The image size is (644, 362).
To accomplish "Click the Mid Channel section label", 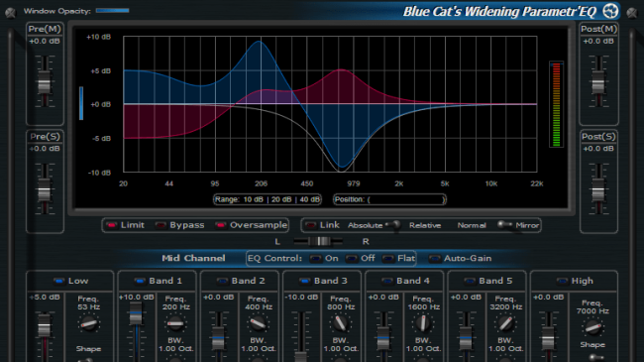I will pyautogui.click(x=193, y=258).
